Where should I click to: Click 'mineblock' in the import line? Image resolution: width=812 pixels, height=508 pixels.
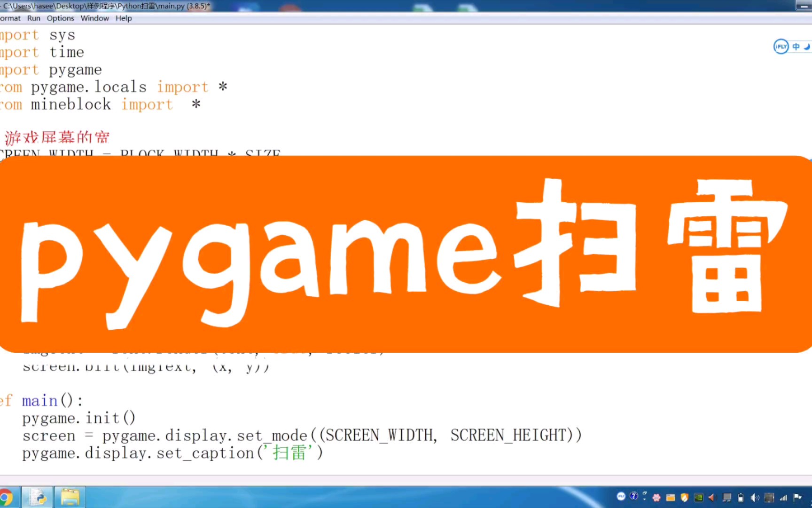click(71, 104)
